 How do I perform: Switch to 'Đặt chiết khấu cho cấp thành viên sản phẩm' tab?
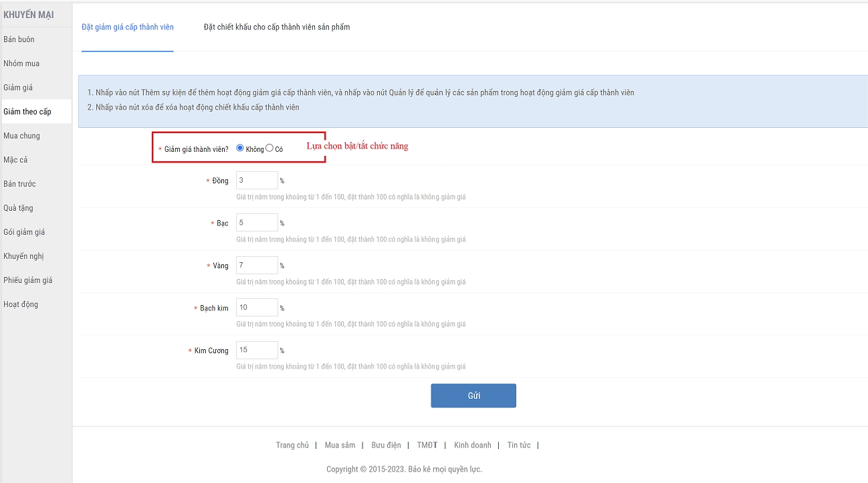click(277, 27)
